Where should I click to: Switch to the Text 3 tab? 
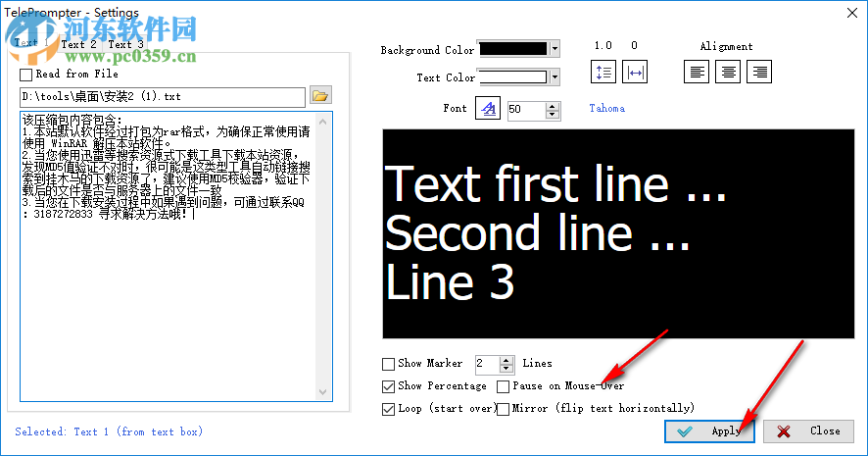click(x=126, y=44)
